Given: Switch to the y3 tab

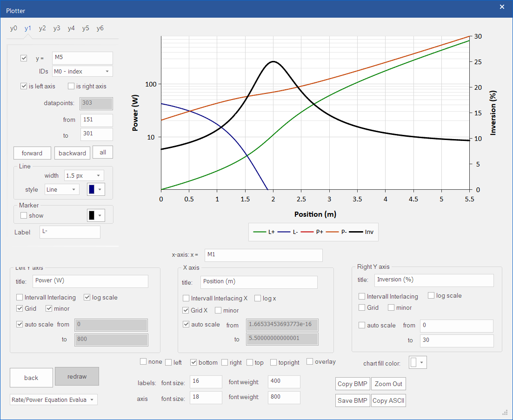Looking at the screenshot, I should click(x=57, y=28).
